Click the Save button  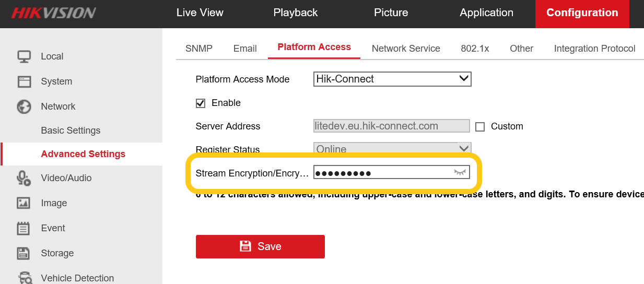[x=260, y=246]
